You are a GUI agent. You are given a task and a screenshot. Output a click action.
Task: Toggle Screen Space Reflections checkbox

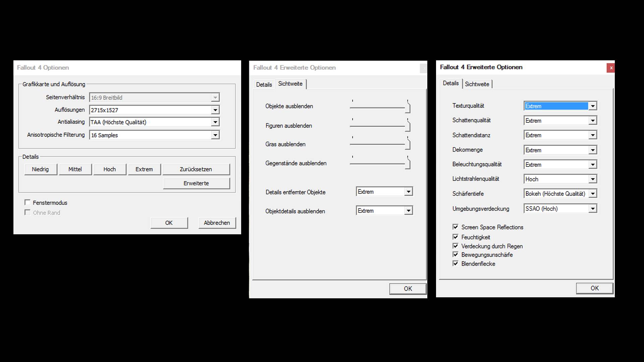pos(455,227)
